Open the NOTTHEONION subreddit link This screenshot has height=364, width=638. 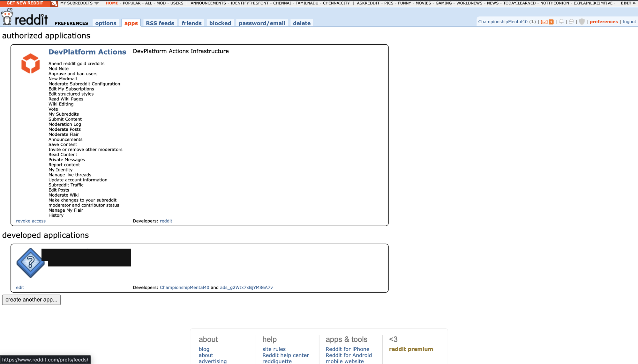[x=555, y=3]
